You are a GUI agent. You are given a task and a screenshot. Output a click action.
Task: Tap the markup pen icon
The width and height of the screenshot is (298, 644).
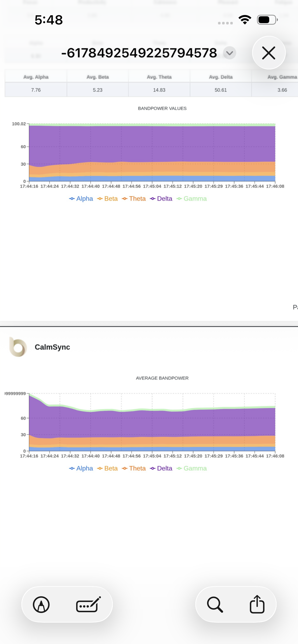41,604
